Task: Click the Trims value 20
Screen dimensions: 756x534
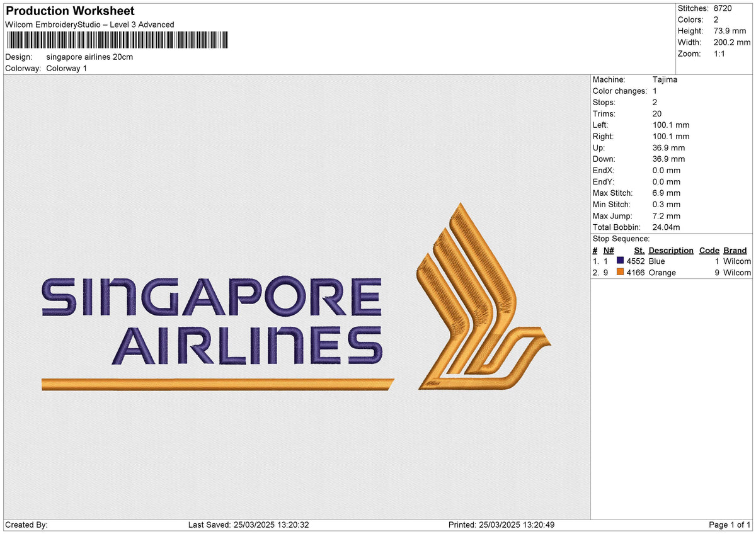Action: [658, 114]
